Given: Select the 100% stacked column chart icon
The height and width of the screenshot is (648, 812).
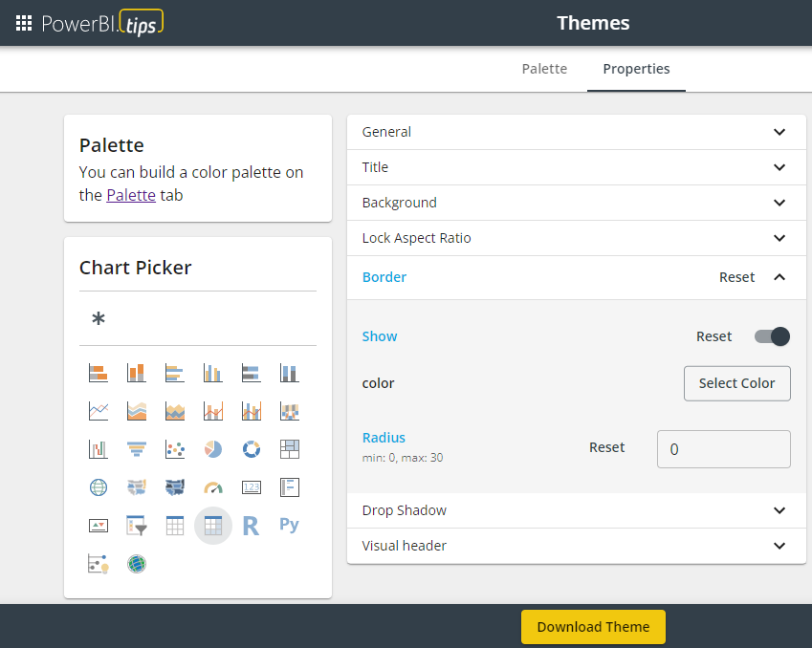Looking at the screenshot, I should click(x=290, y=373).
